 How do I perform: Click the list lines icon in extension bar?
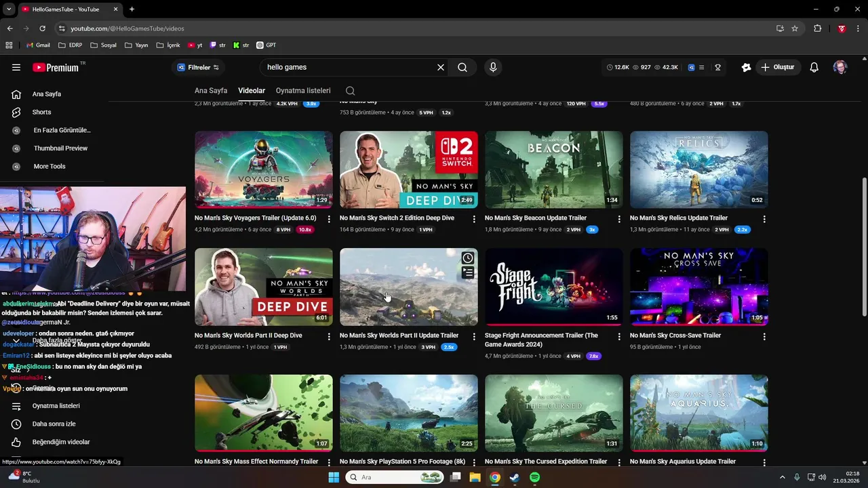click(x=702, y=67)
